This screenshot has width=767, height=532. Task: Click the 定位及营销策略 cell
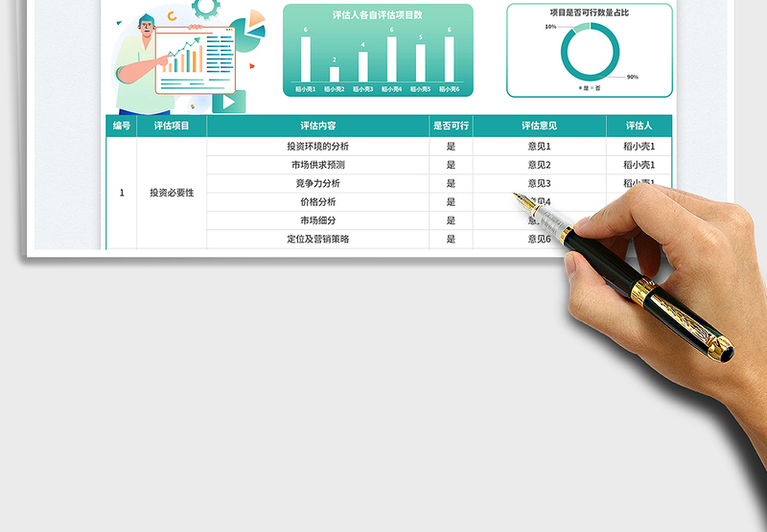click(x=318, y=239)
